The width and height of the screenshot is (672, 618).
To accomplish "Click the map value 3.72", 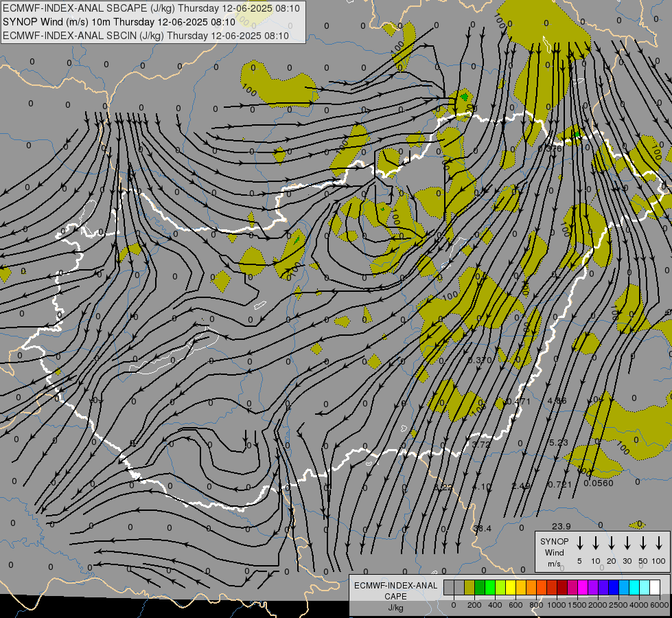I will (481, 445).
